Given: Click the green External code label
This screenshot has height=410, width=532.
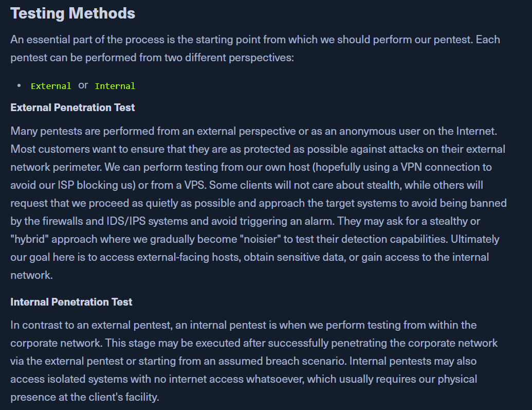Looking at the screenshot, I should (51, 86).
